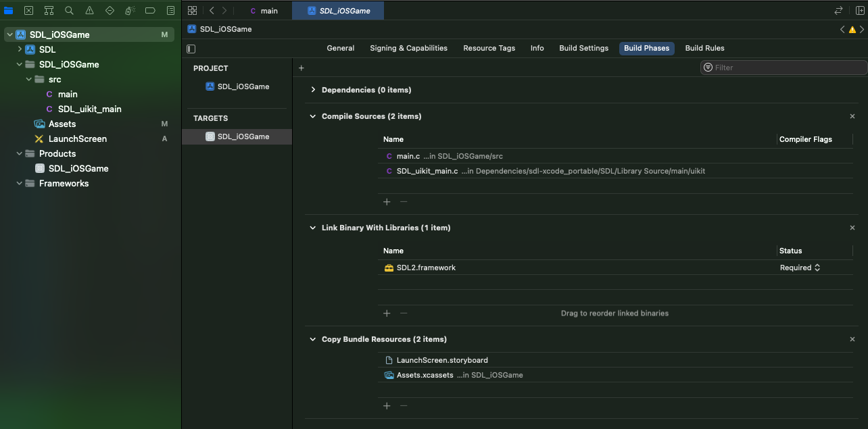Open the Breakpoint navigator icon
Image resolution: width=868 pixels, height=429 pixels.
tap(149, 10)
